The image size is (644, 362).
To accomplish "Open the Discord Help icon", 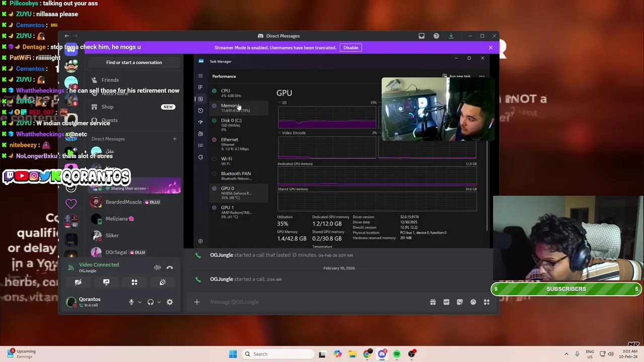I will (x=436, y=36).
